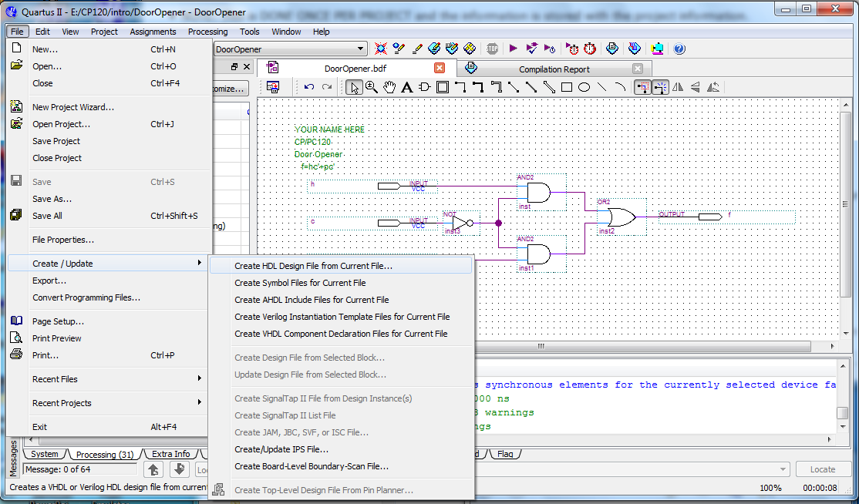The width and height of the screenshot is (859, 504).
Task: Click Open Project in File menu
Action: pos(109,124)
